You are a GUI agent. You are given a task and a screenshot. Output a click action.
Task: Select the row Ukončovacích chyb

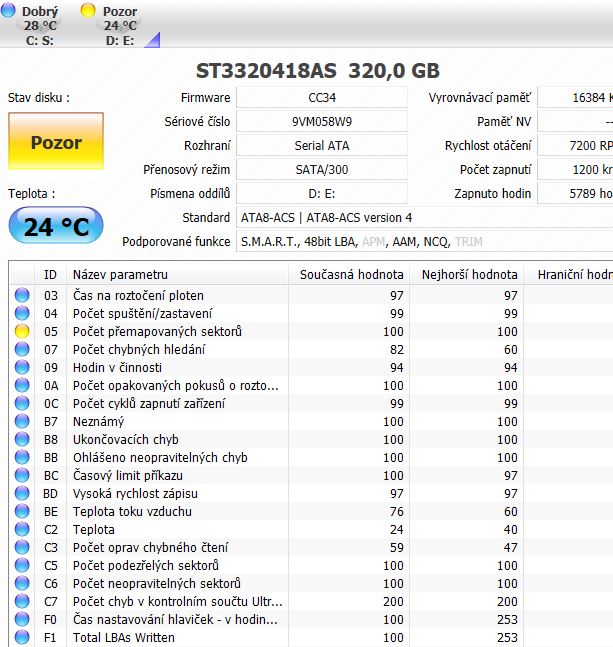pos(311,439)
